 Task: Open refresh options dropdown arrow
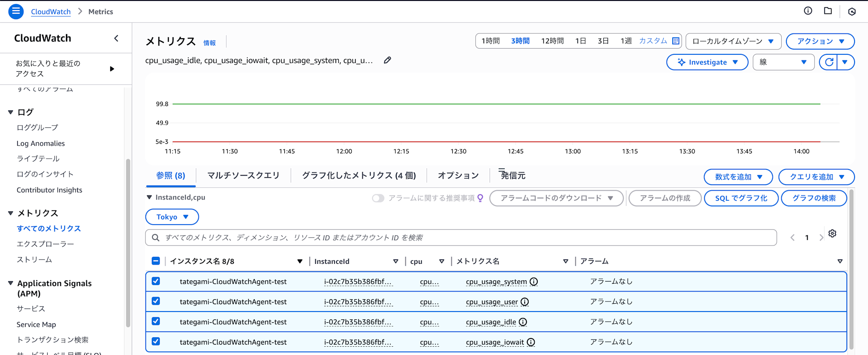845,62
